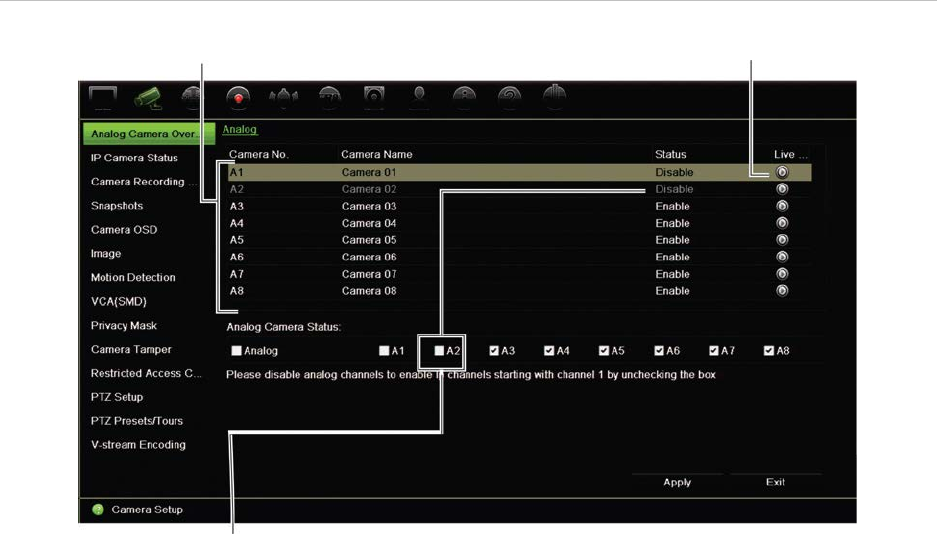The image size is (937, 534).
Task: Click the live view icon for A4
Action: tap(782, 223)
